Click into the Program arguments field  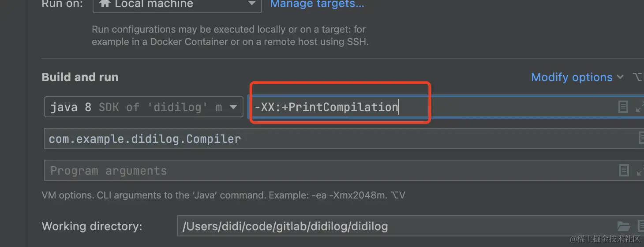[x=344, y=170]
